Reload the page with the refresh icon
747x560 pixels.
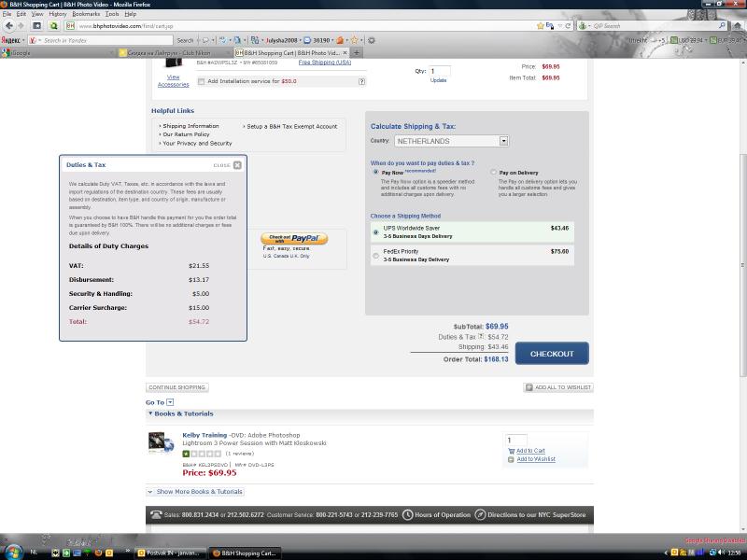point(568,26)
